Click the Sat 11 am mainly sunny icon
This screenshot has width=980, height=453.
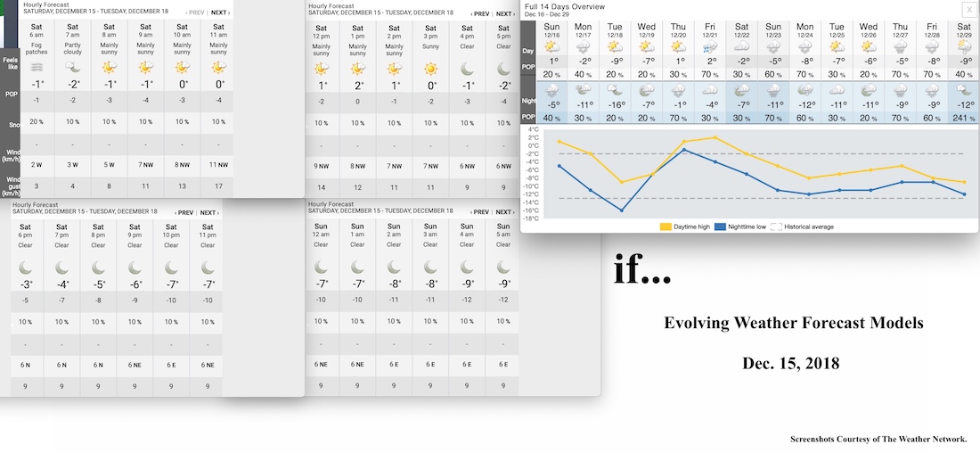tap(218, 68)
